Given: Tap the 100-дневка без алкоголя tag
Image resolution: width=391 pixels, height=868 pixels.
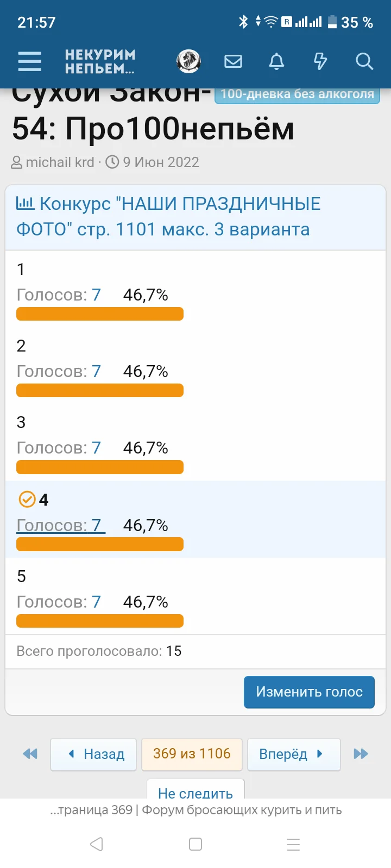Looking at the screenshot, I should coord(297,94).
